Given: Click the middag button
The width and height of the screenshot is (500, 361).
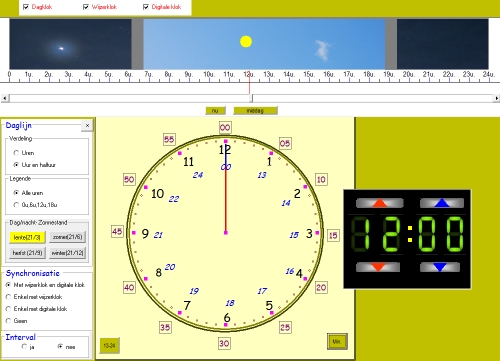Looking at the screenshot, I should click(255, 111).
